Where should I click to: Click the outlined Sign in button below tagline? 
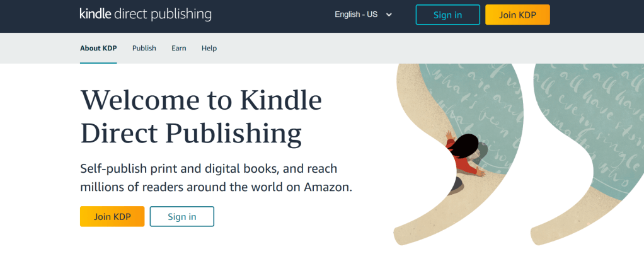coord(182,216)
